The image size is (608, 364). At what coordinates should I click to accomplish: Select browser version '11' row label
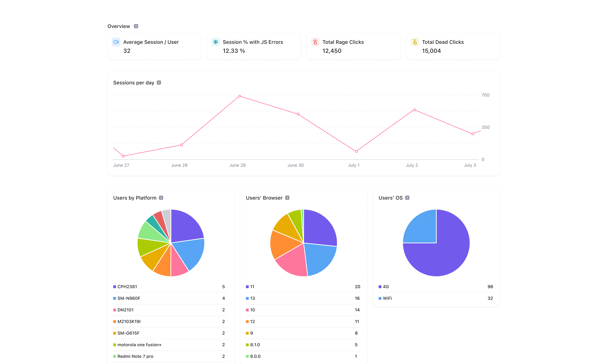pyautogui.click(x=252, y=287)
